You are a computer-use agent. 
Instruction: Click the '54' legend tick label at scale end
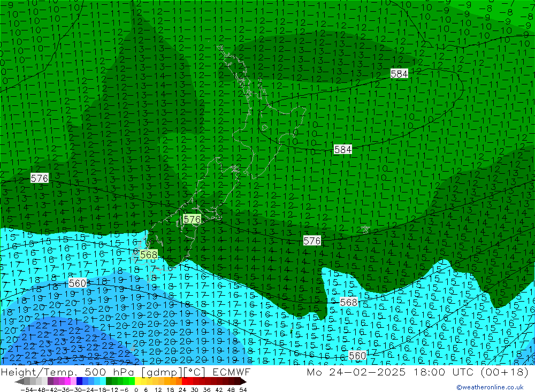click(243, 390)
